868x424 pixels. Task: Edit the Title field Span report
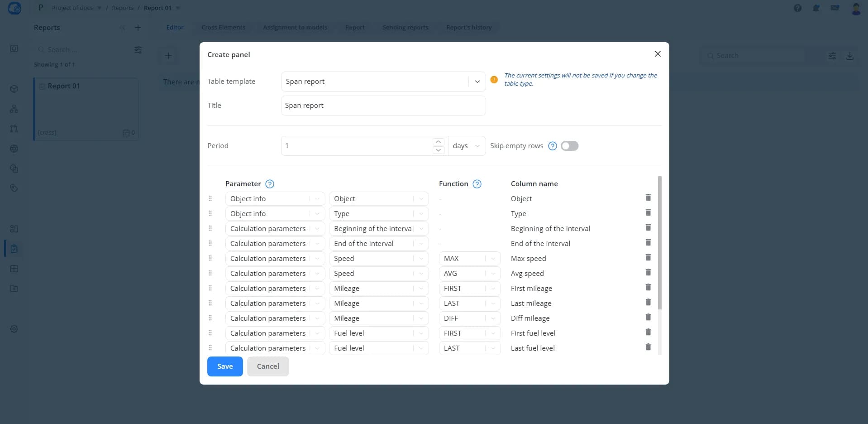tap(383, 106)
